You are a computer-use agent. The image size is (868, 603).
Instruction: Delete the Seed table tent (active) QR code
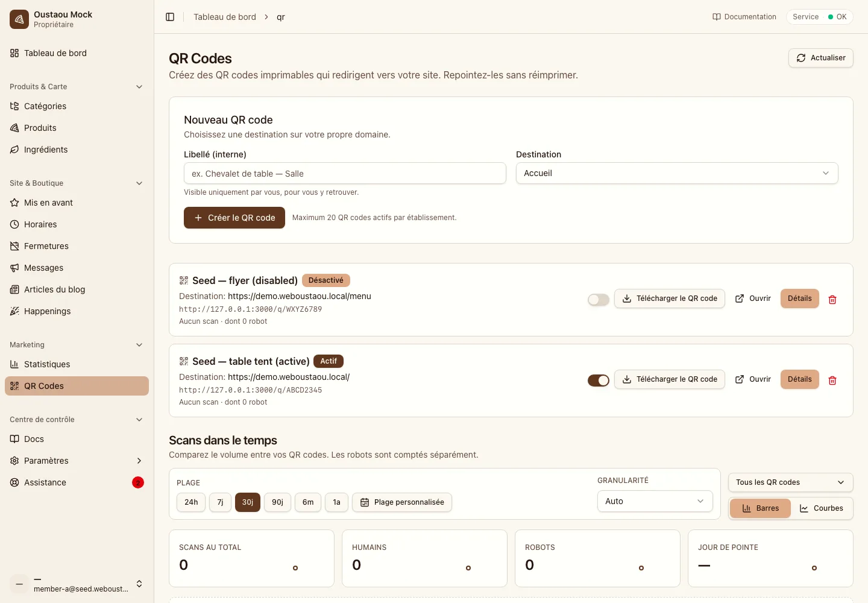[x=832, y=380]
